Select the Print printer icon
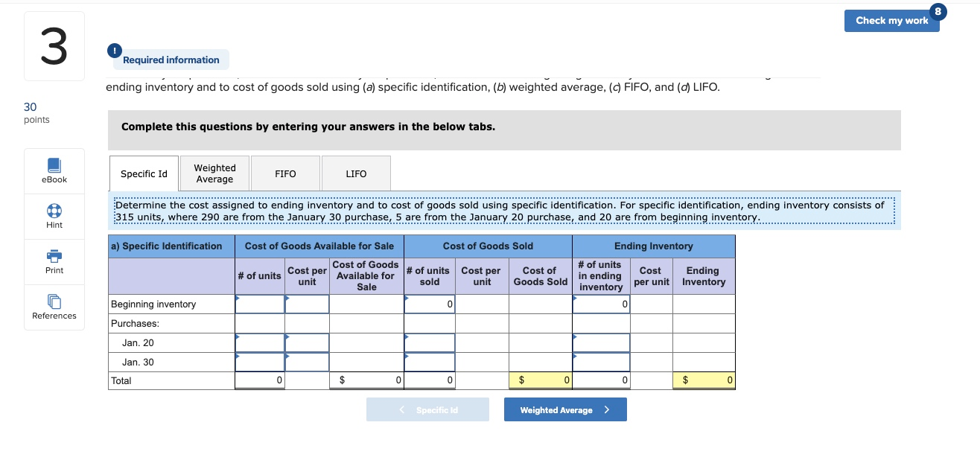Image resolution: width=980 pixels, height=463 pixels. [x=54, y=257]
